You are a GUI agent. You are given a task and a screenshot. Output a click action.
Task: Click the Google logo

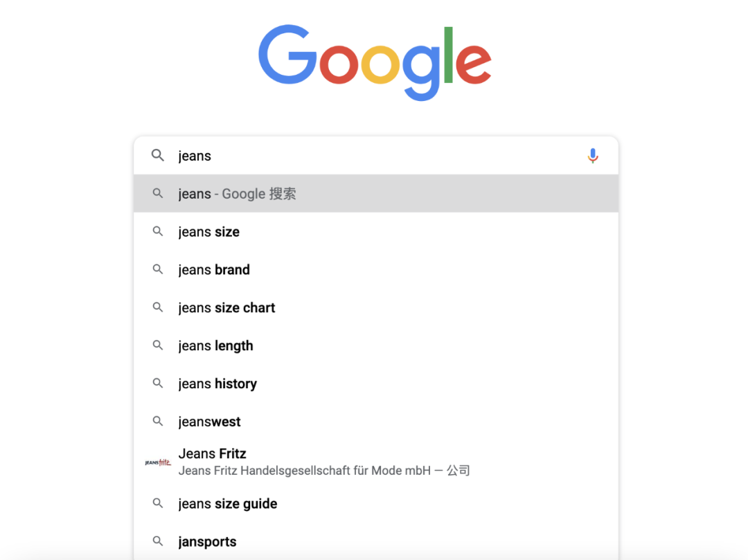(374, 61)
